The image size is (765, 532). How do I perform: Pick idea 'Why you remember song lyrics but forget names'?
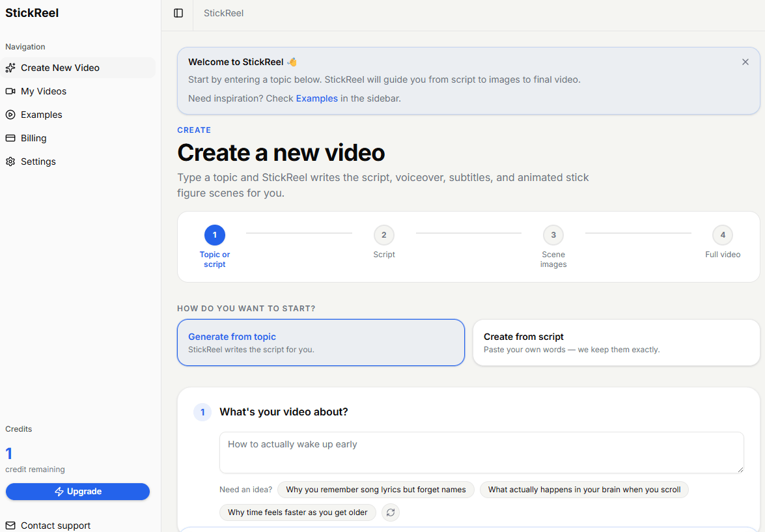pos(376,490)
